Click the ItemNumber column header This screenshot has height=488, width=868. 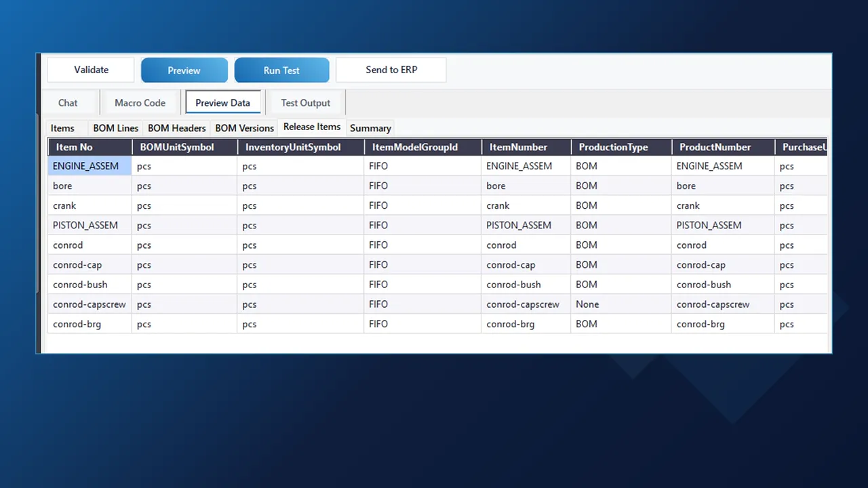tap(526, 147)
